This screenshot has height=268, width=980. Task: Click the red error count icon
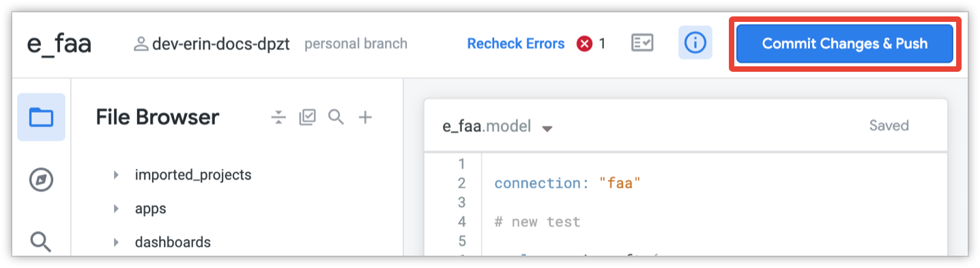[x=584, y=44]
